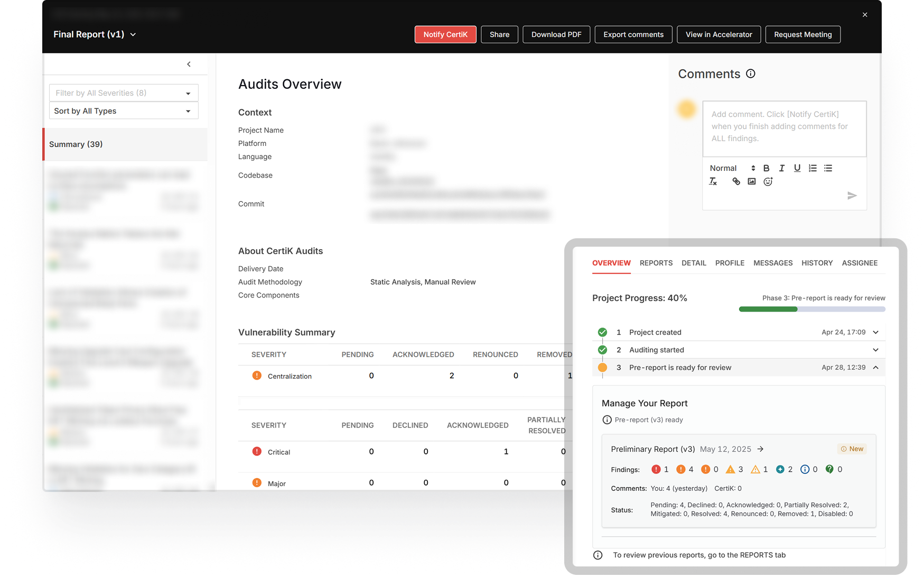Toggle underline formatting in comment editor
Image resolution: width=924 pixels, height=577 pixels.
[797, 168]
